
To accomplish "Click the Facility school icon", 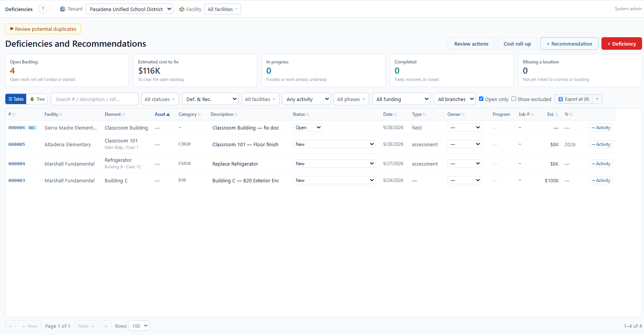I will (x=182, y=9).
